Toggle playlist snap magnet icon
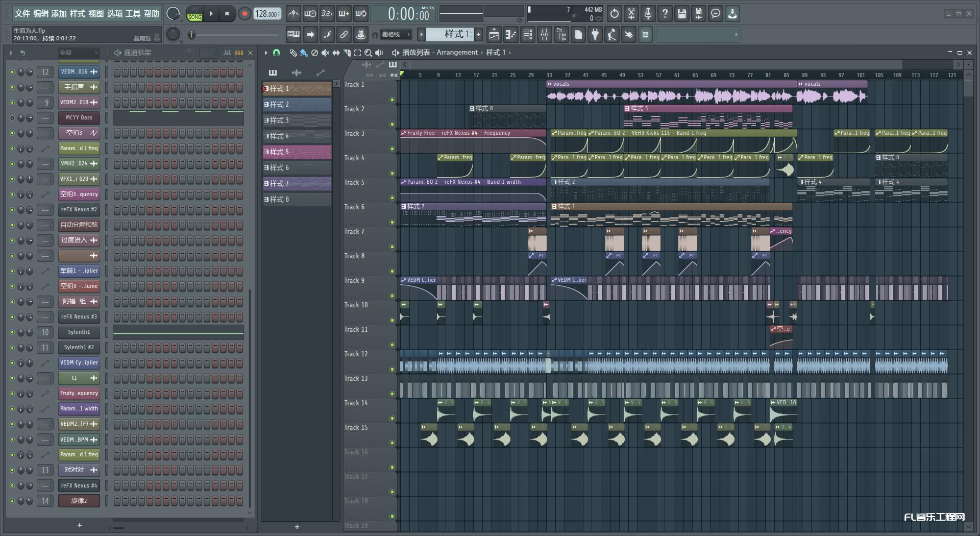Screen dimensions: 980x536 276,53
